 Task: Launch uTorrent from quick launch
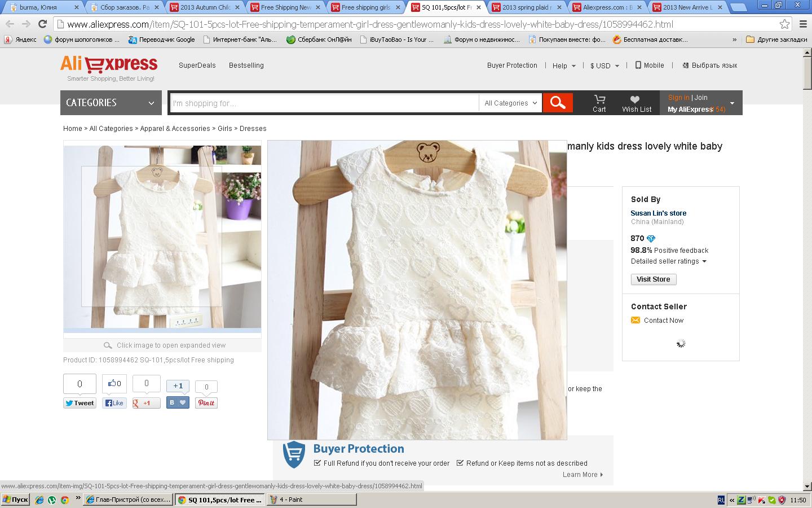click(52, 500)
